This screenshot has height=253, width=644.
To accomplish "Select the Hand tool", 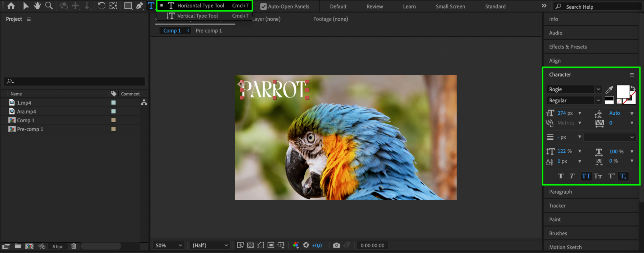I will (x=37, y=6).
